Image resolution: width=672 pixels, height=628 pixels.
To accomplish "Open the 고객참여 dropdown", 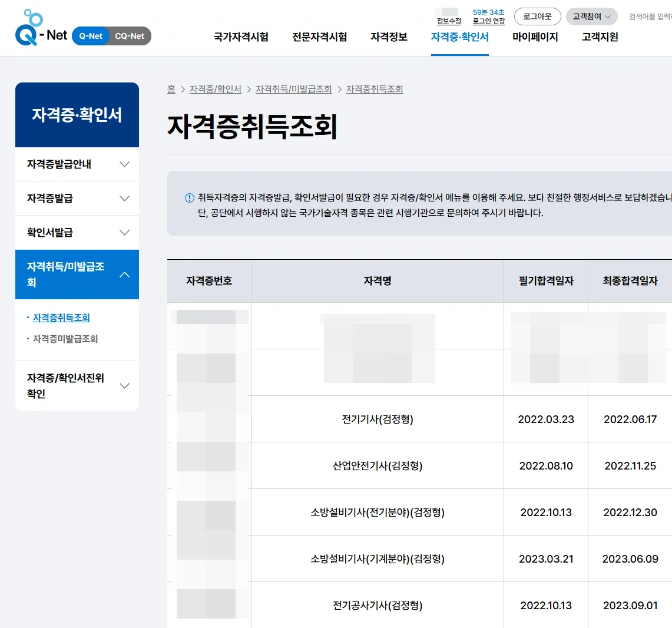I will [x=591, y=16].
